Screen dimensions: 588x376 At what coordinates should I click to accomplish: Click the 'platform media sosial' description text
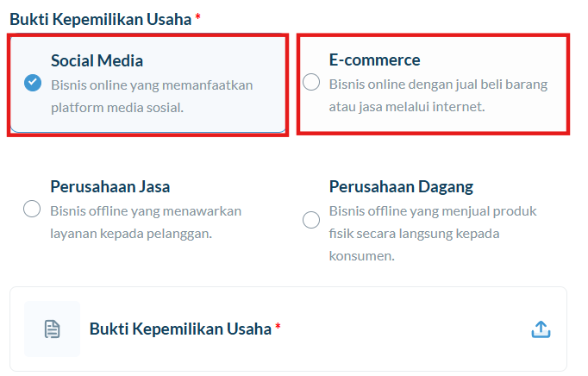pos(117,108)
